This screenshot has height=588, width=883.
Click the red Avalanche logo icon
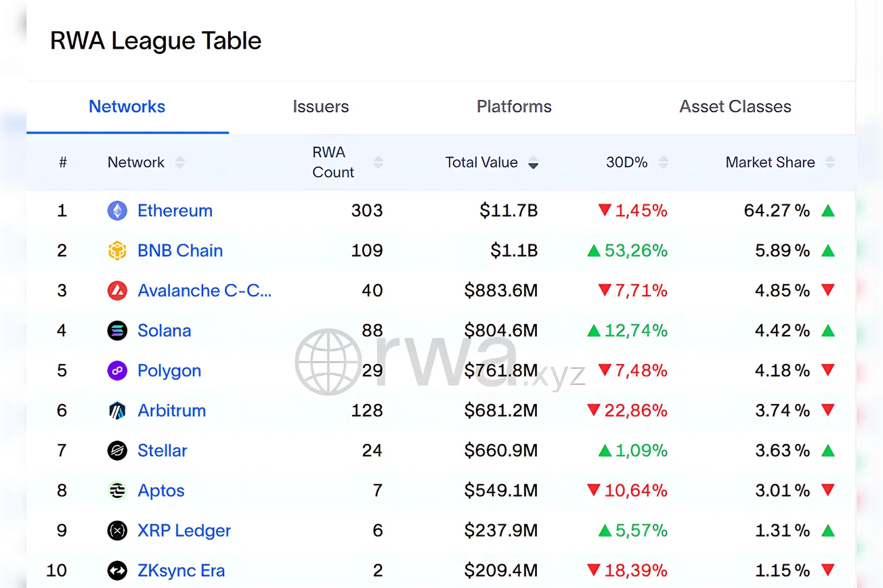tap(117, 290)
